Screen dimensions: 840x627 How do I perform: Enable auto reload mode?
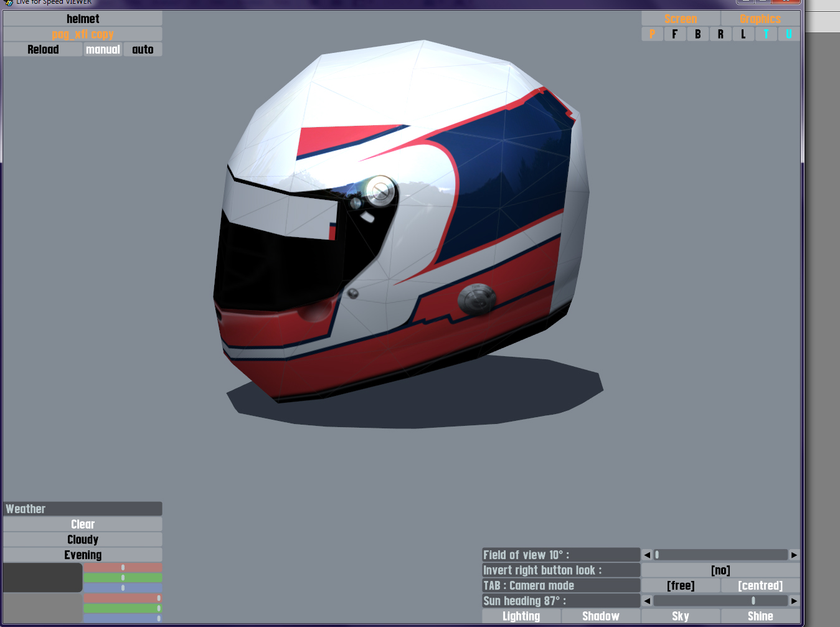(143, 49)
